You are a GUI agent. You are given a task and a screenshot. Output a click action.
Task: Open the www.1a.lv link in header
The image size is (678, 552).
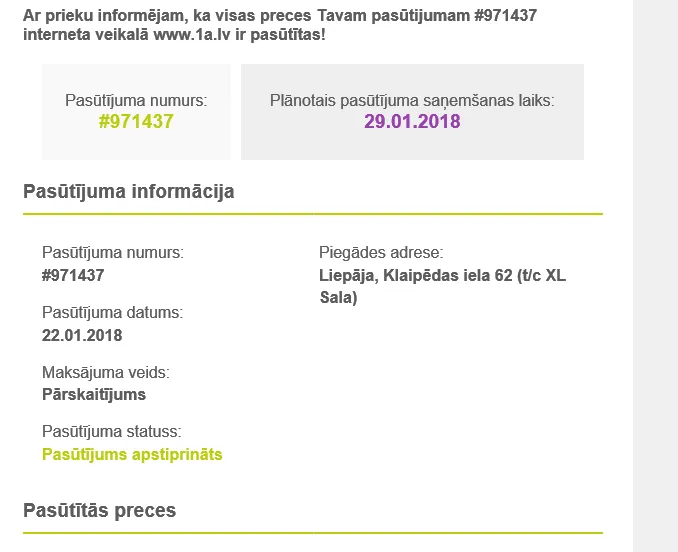tap(192, 35)
